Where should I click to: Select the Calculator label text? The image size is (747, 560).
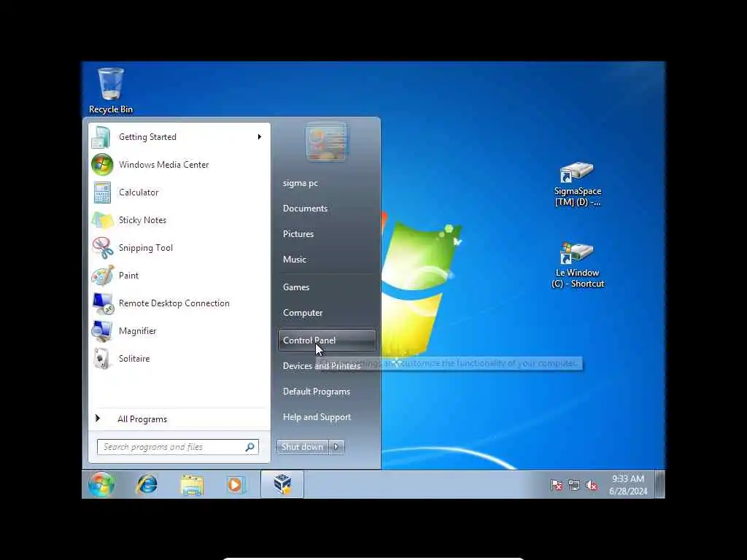click(x=139, y=192)
